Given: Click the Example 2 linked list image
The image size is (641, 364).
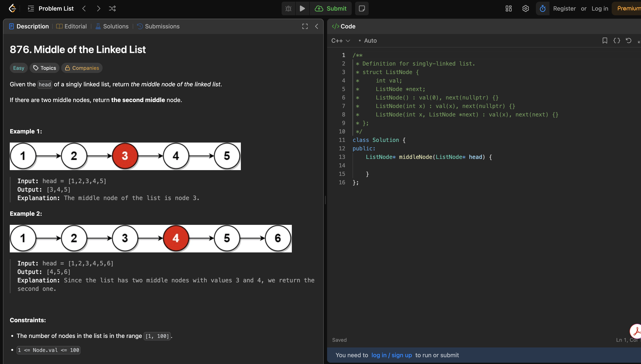Looking at the screenshot, I should tap(151, 238).
